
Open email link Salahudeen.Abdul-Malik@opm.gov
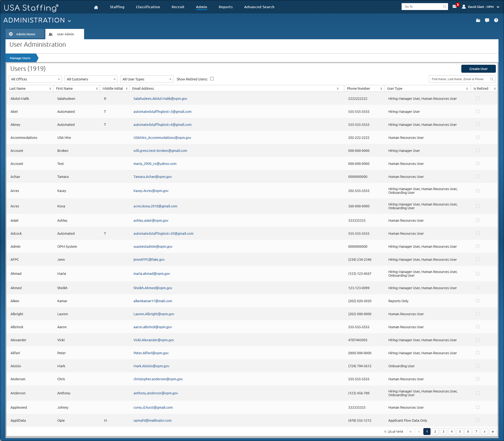point(160,98)
